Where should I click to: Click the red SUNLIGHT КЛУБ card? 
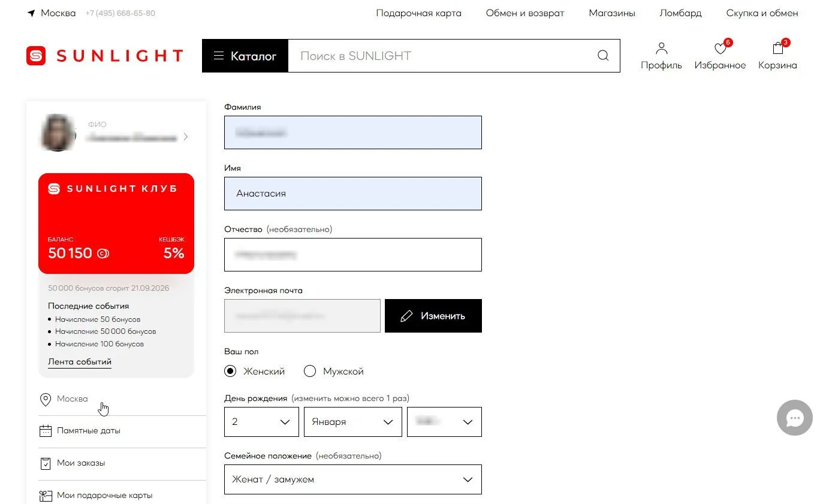point(116,224)
